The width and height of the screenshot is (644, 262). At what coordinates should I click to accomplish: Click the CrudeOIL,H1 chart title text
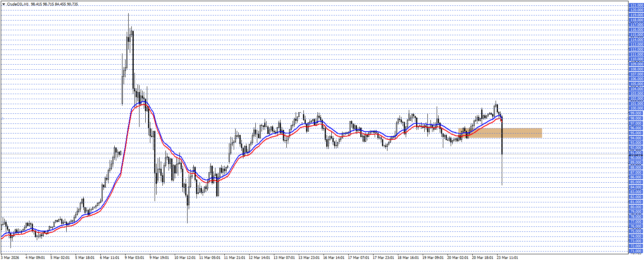click(18, 4)
